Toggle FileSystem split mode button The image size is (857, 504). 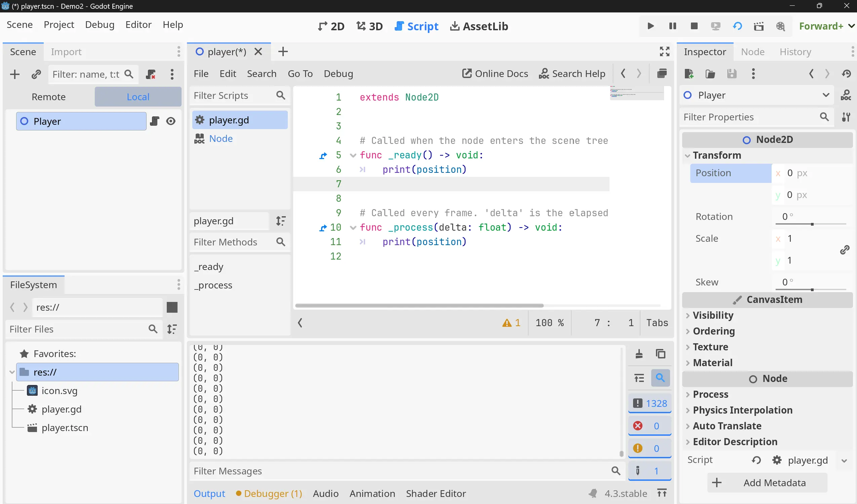click(172, 307)
